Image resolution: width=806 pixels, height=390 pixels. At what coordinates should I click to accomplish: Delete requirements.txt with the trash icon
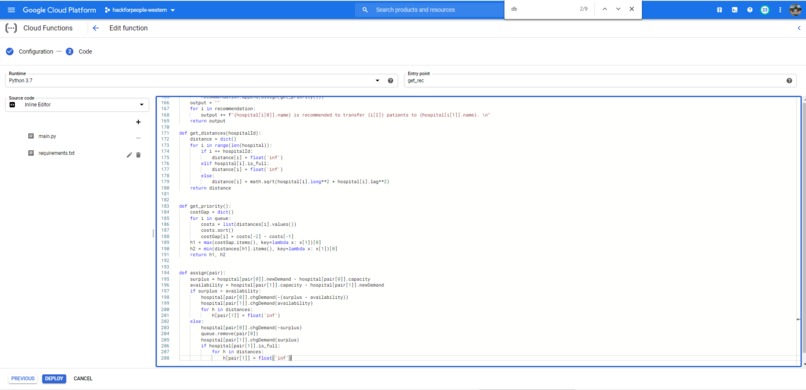(138, 155)
